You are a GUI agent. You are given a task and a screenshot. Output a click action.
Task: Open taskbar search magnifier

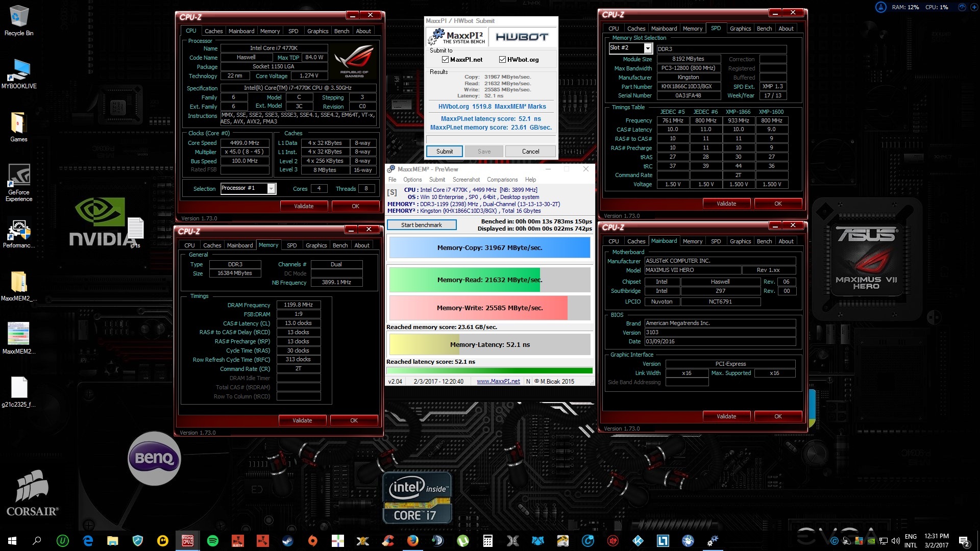click(37, 541)
